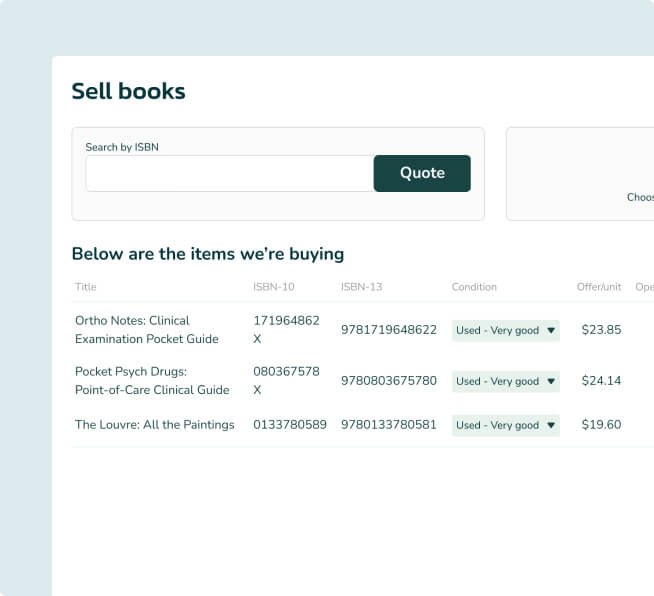Expand condition dropdown for Pocket Psych Drugs
The image size is (654, 596).
pos(505,381)
